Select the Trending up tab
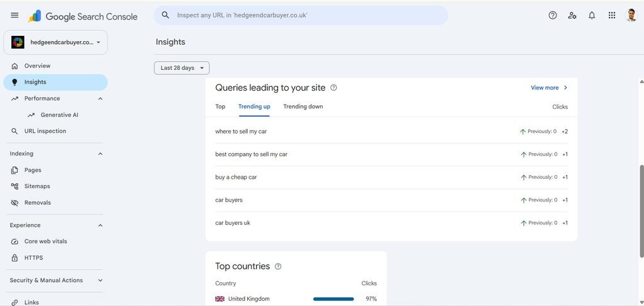Image resolution: width=644 pixels, height=306 pixels. 254,106
